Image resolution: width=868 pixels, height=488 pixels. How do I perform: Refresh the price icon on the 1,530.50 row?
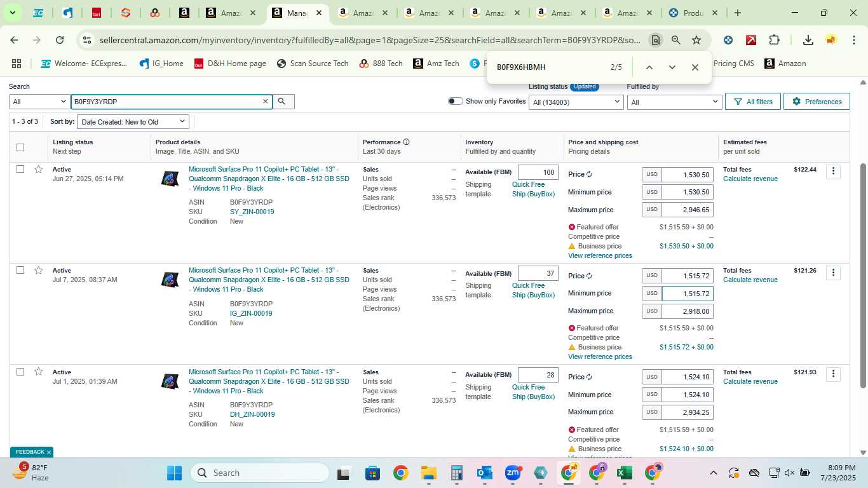click(589, 174)
